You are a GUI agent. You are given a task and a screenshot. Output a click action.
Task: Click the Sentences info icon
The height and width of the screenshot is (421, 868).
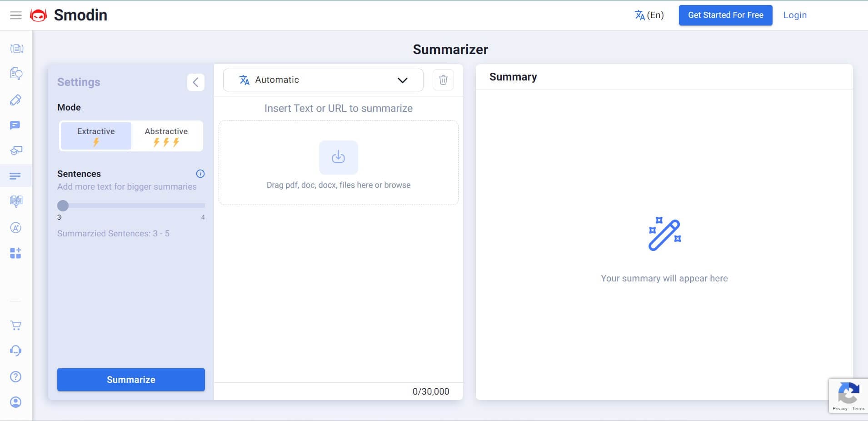pyautogui.click(x=200, y=174)
